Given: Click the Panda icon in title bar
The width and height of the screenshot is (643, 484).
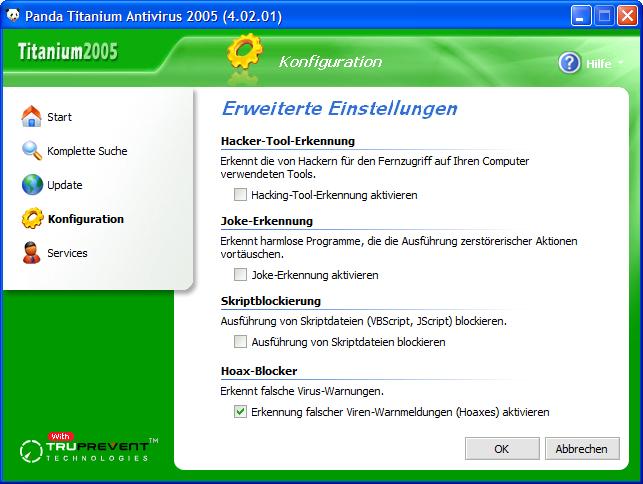Looking at the screenshot, I should (12, 16).
